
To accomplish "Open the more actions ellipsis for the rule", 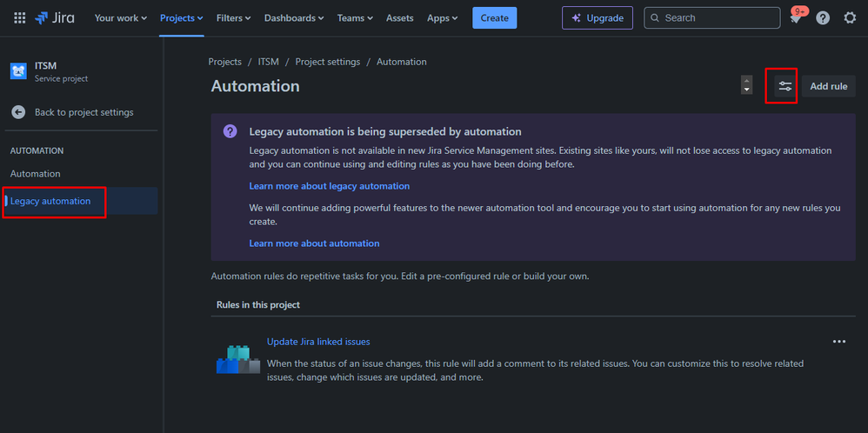I will click(x=839, y=342).
